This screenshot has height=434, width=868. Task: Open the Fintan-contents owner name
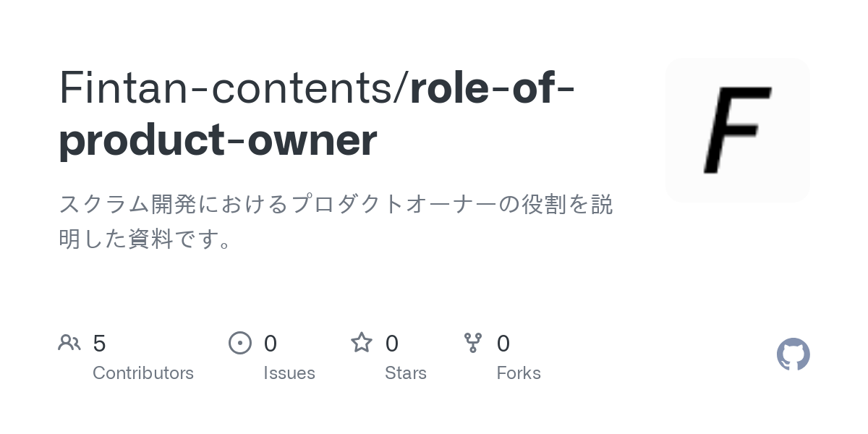coord(227,88)
